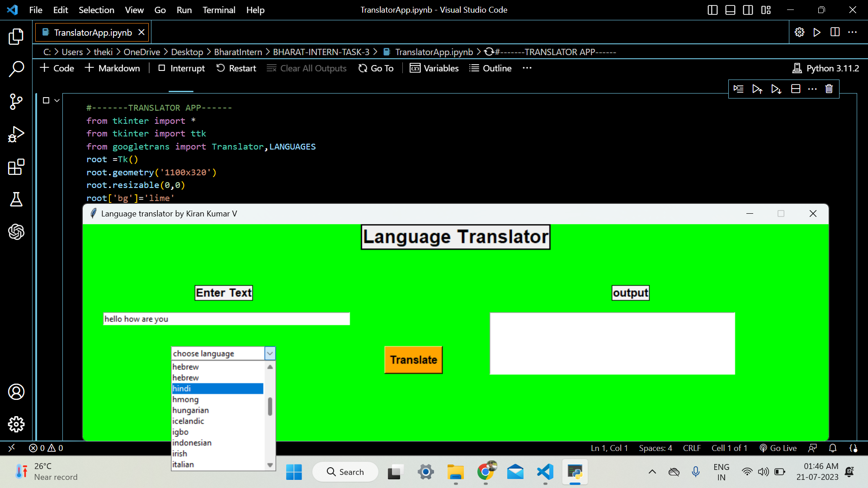Toggle the cell selection checkbox
The image size is (868, 488).
point(47,100)
